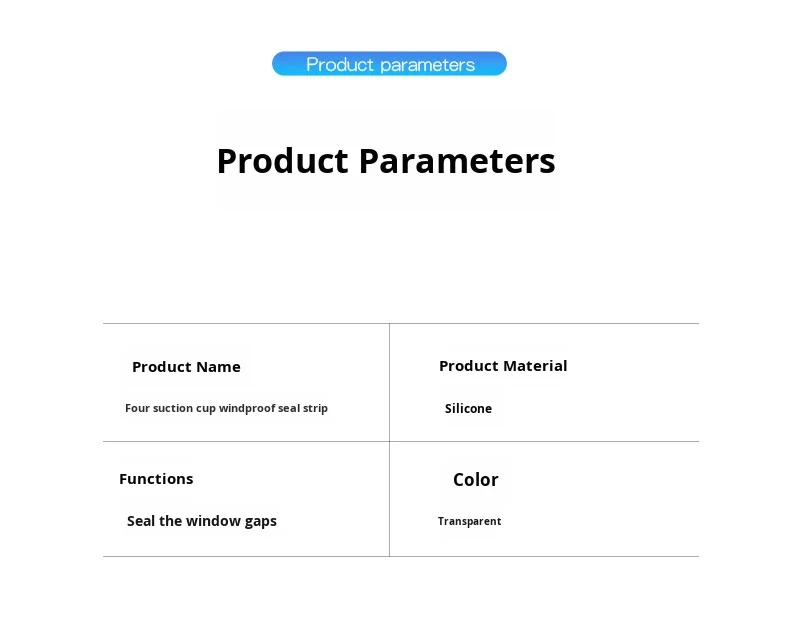Select the Silicone material value
790x619 pixels.
coord(468,408)
